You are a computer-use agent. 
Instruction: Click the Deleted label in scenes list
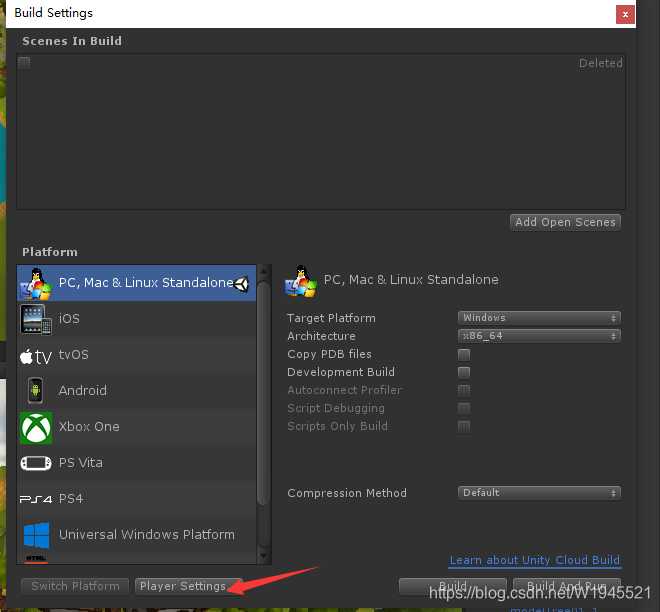tap(601, 63)
